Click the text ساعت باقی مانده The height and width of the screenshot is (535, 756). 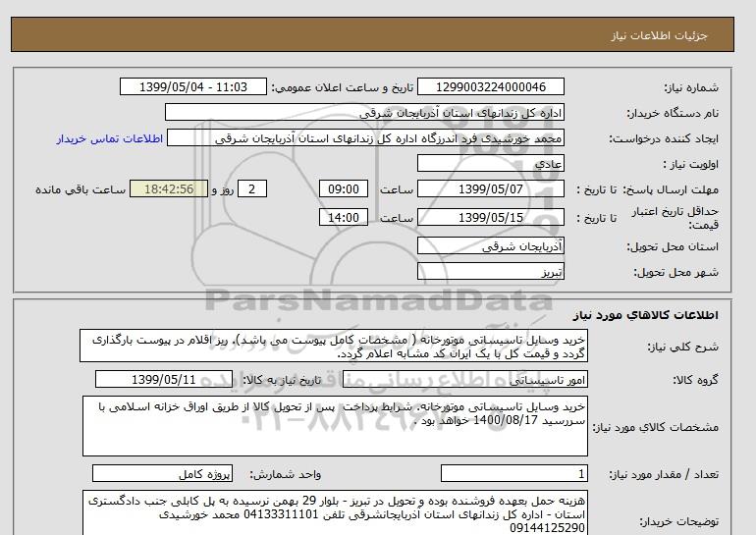pyautogui.click(x=81, y=189)
